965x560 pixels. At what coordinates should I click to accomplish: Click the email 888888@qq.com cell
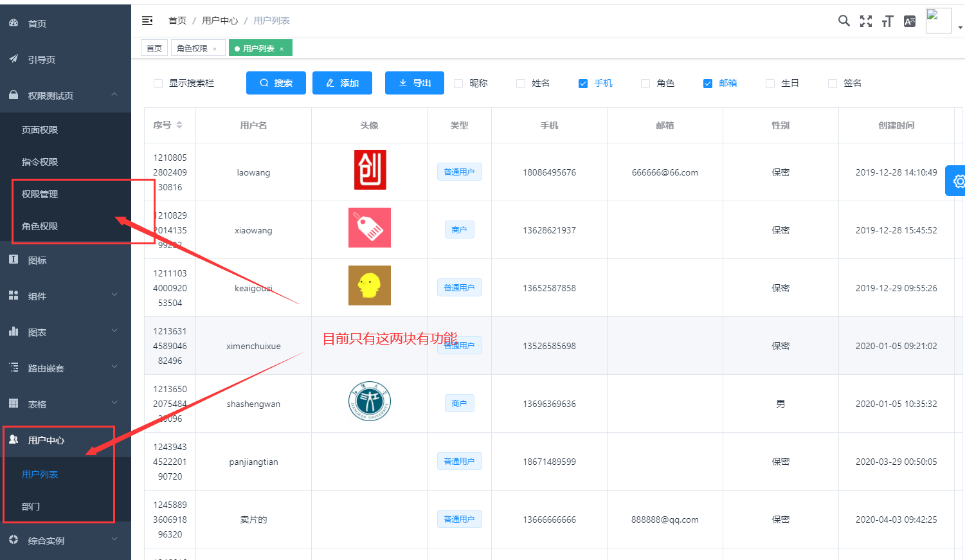pos(665,519)
